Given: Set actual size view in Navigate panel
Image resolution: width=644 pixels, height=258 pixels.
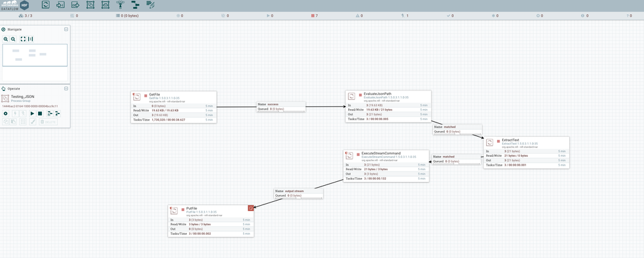Looking at the screenshot, I should point(30,39).
